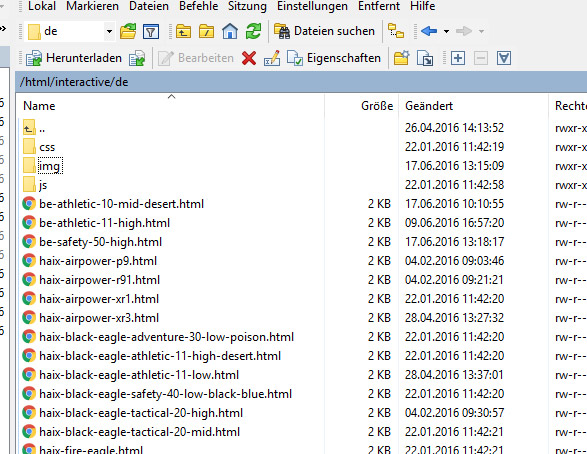Click the grey forward arrow
This screenshot has height=454, width=587.
[x=464, y=31]
